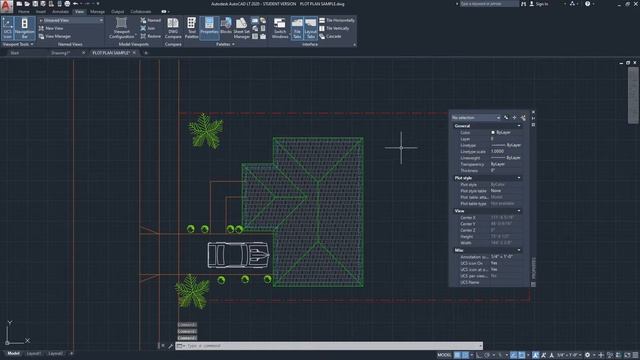Click Tile Horizontally
Image resolution: width=640 pixels, height=360 pixels.
coord(337,20)
